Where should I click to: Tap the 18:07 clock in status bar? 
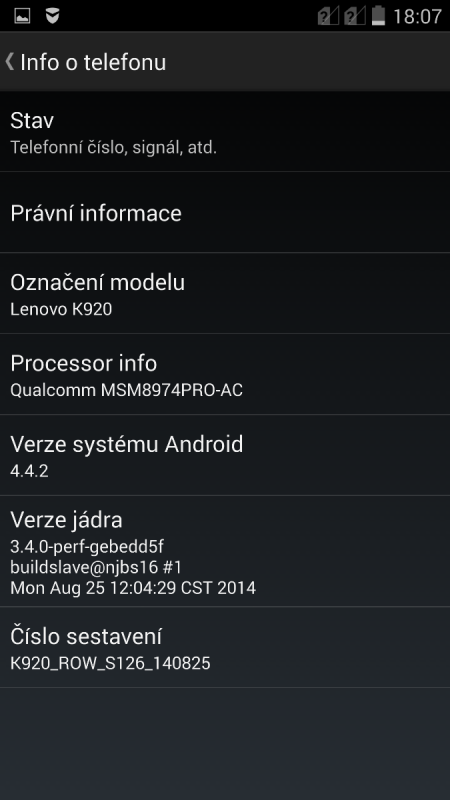[x=417, y=16]
